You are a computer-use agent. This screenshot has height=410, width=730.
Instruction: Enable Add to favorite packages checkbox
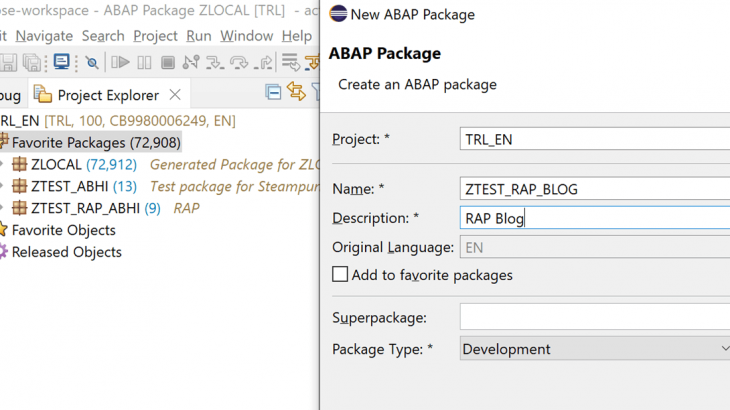pos(341,274)
